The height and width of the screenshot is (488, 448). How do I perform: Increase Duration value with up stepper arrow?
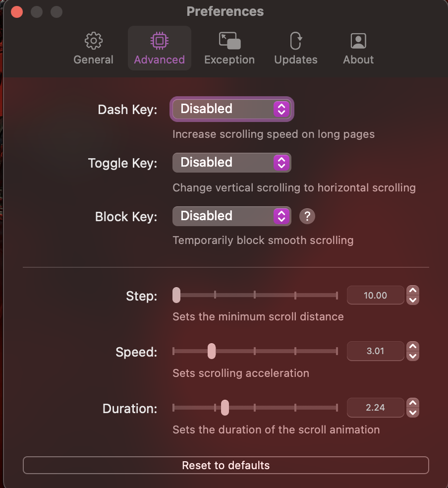[x=413, y=403]
